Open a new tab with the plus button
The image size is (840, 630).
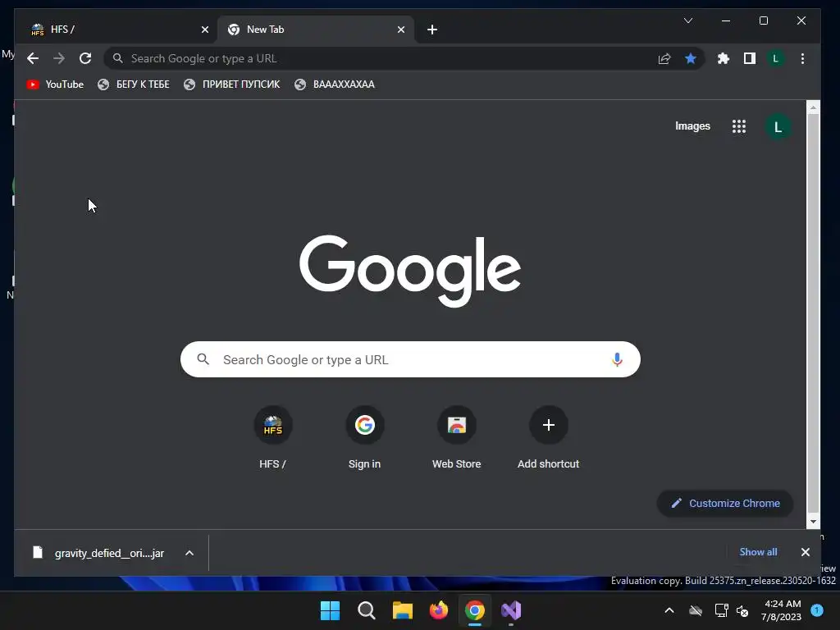coord(432,30)
